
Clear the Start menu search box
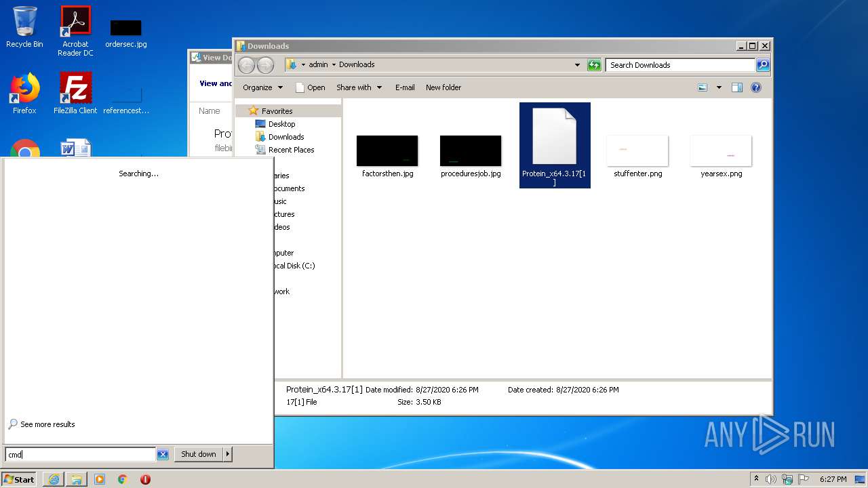coord(163,455)
